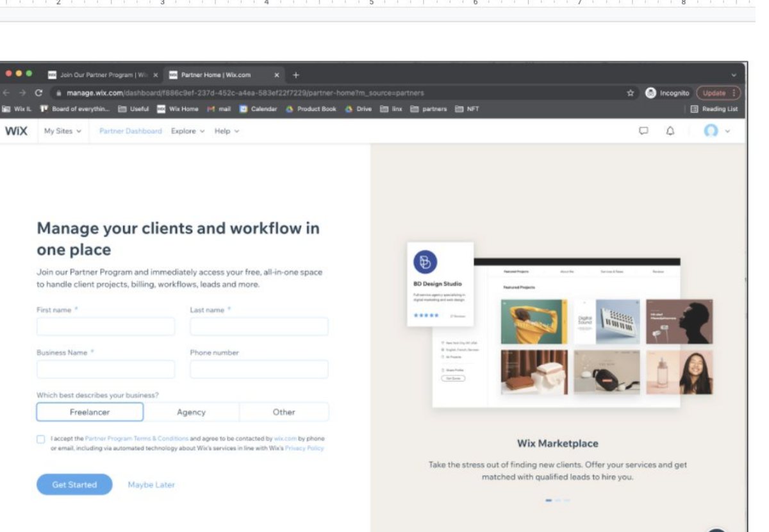Expand the Help menu
This screenshot has height=532, width=769.
point(227,131)
